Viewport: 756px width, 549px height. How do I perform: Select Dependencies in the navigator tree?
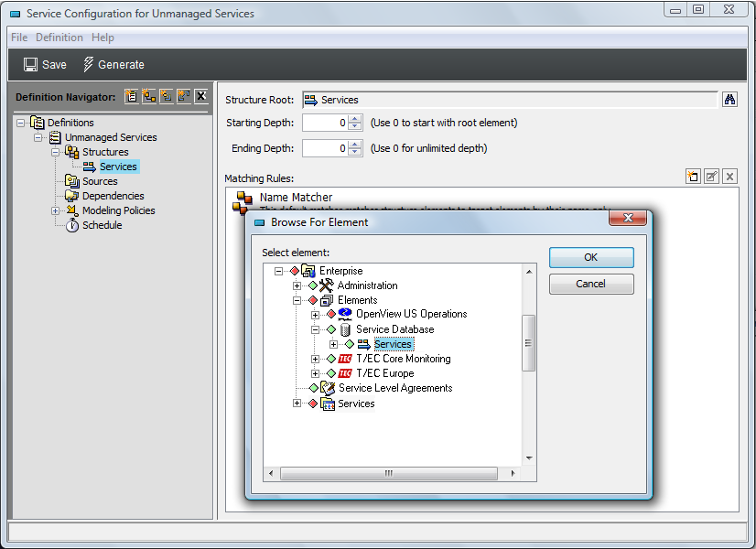tap(113, 196)
